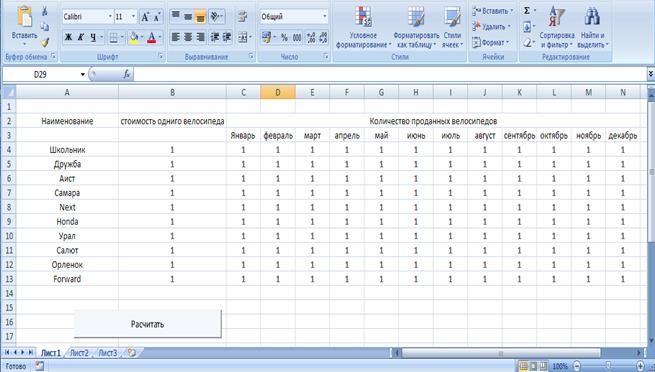655x372 pixels.
Task: Click the cell borders icon
Action: point(113,38)
